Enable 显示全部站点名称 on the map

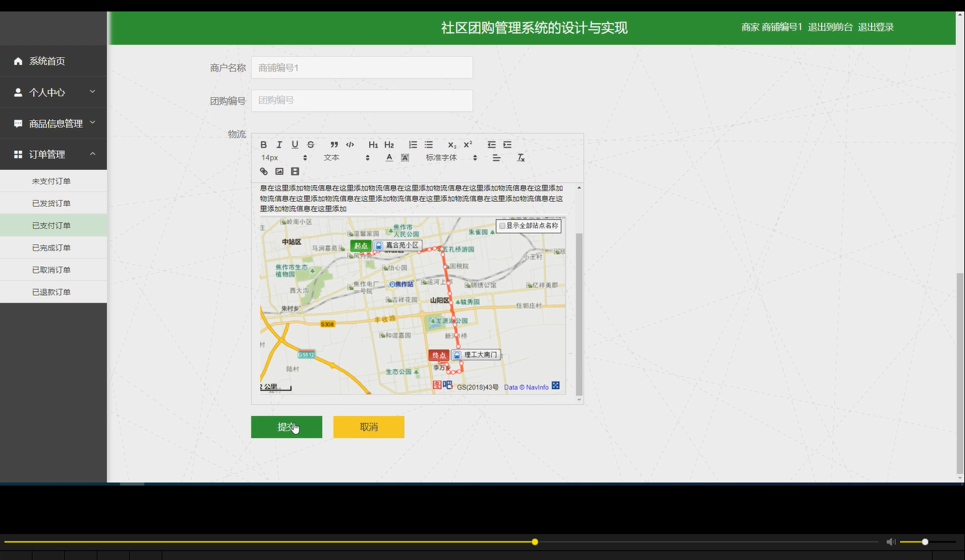pyautogui.click(x=502, y=226)
